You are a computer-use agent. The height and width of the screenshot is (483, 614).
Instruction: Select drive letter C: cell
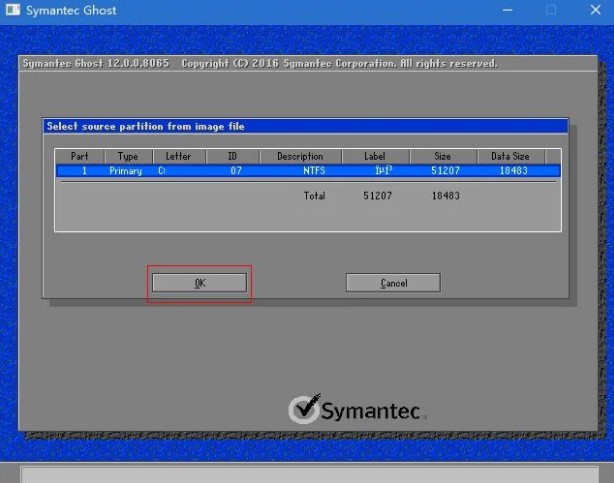coord(162,170)
